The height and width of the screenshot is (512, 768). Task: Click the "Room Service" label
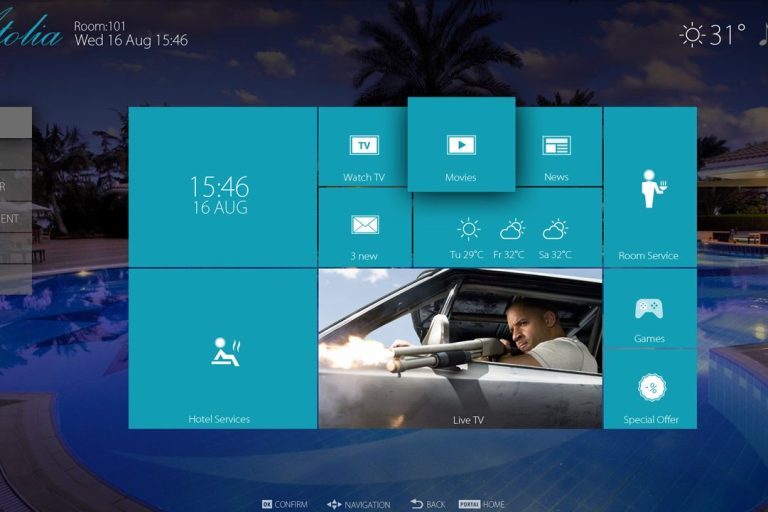(648, 256)
